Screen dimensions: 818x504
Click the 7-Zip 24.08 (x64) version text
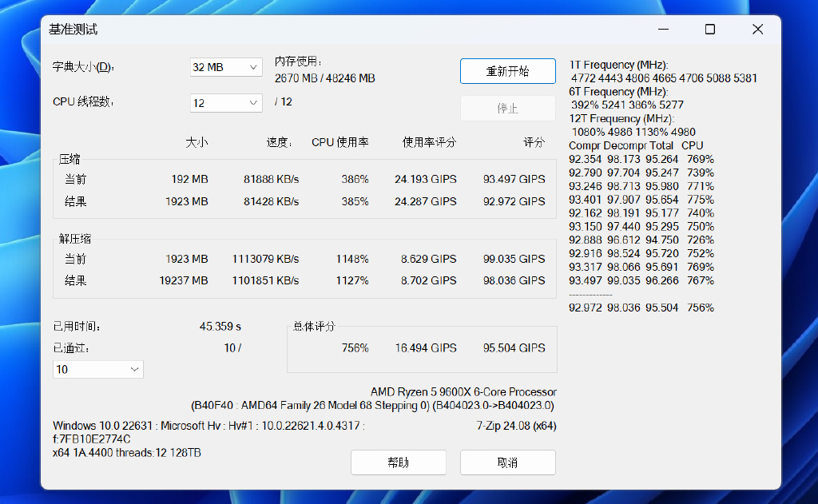(517, 426)
